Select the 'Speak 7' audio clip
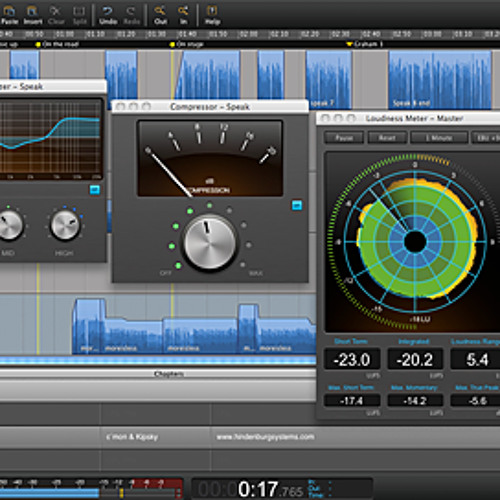Screen dimensions: 500x500 328,80
